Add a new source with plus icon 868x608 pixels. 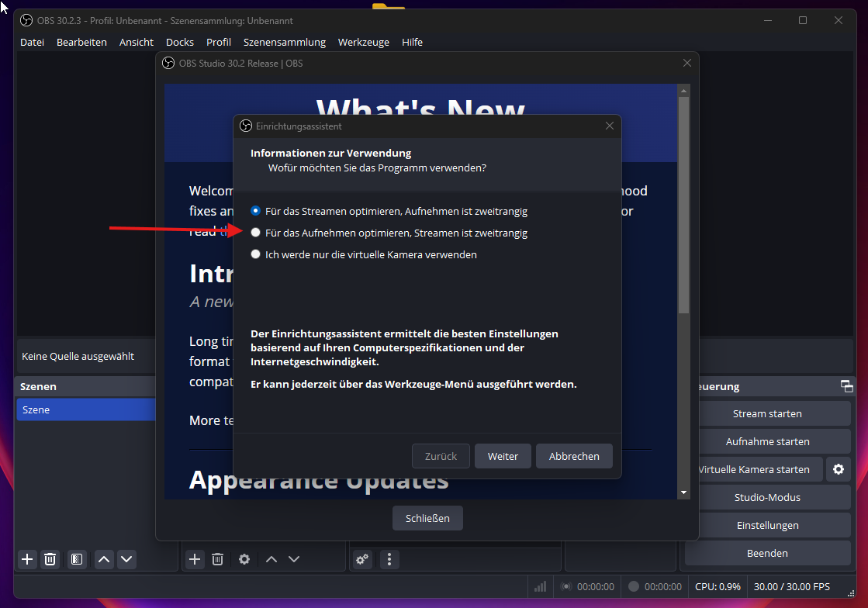[194, 559]
